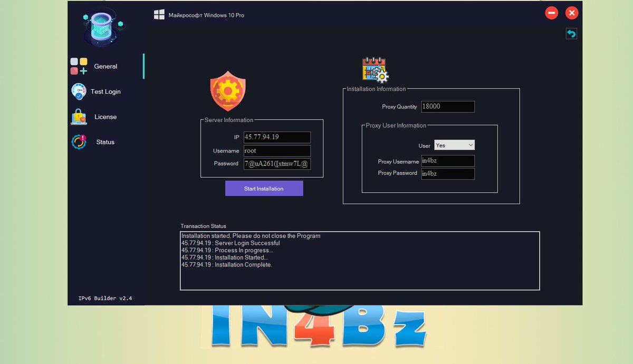Click the Username field containing root
The width and height of the screenshot is (633, 364).
click(x=277, y=151)
